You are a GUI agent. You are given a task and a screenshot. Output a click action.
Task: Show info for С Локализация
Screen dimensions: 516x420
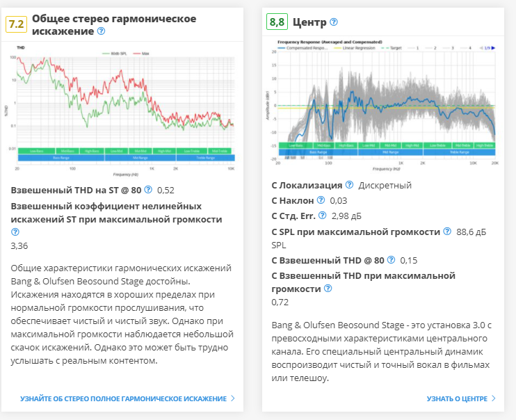click(x=350, y=185)
